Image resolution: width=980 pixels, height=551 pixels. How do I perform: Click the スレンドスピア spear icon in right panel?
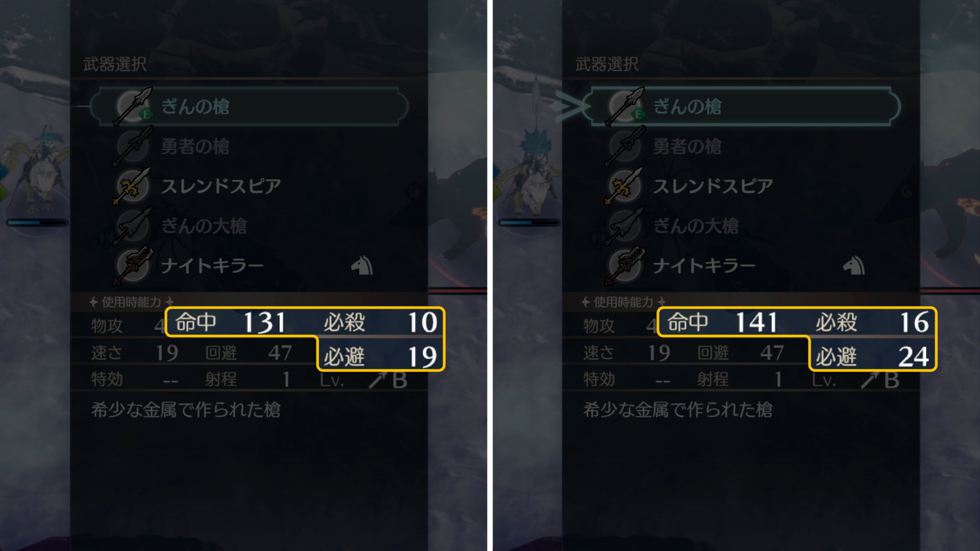pos(625,186)
